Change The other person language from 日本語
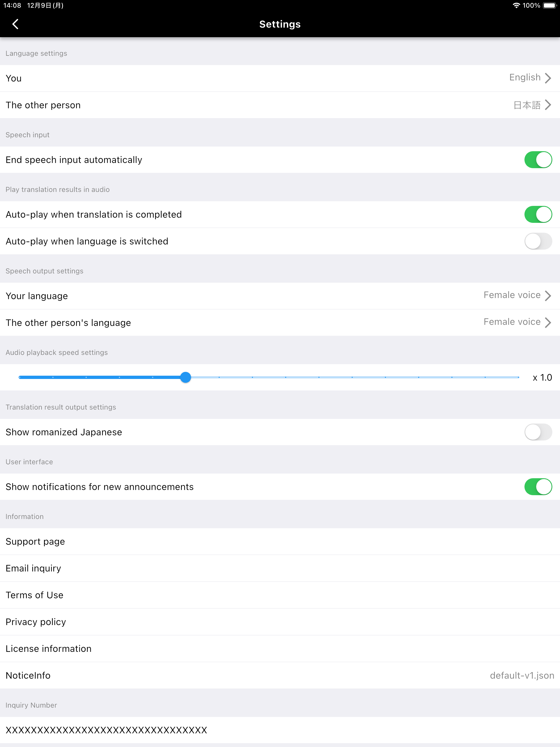 280,105
